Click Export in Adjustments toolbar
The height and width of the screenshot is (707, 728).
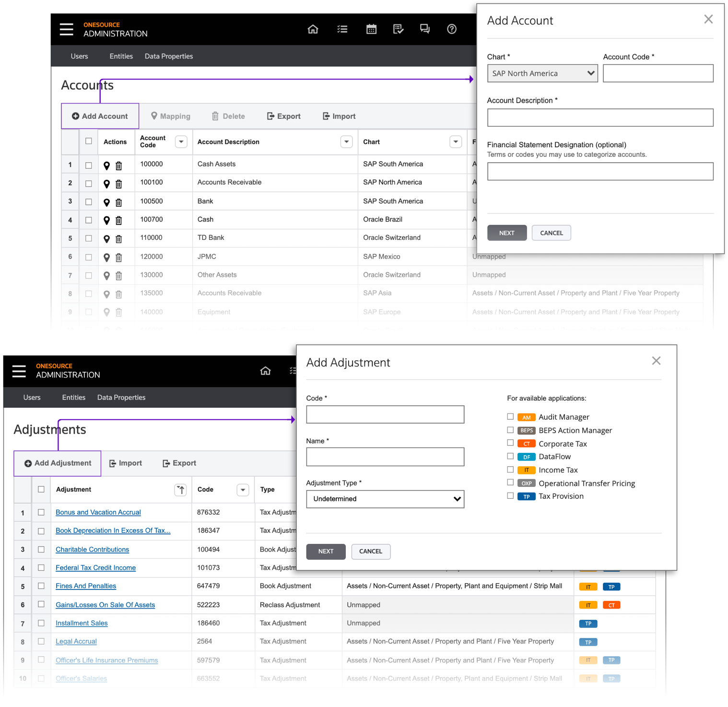(179, 463)
